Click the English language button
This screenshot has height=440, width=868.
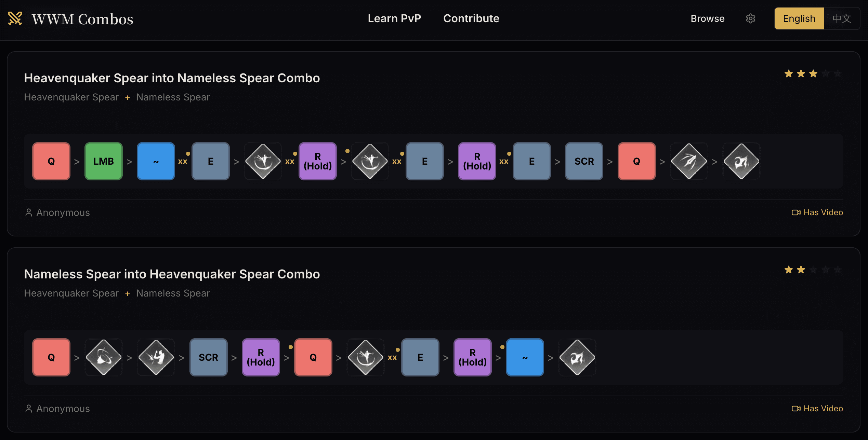(799, 18)
